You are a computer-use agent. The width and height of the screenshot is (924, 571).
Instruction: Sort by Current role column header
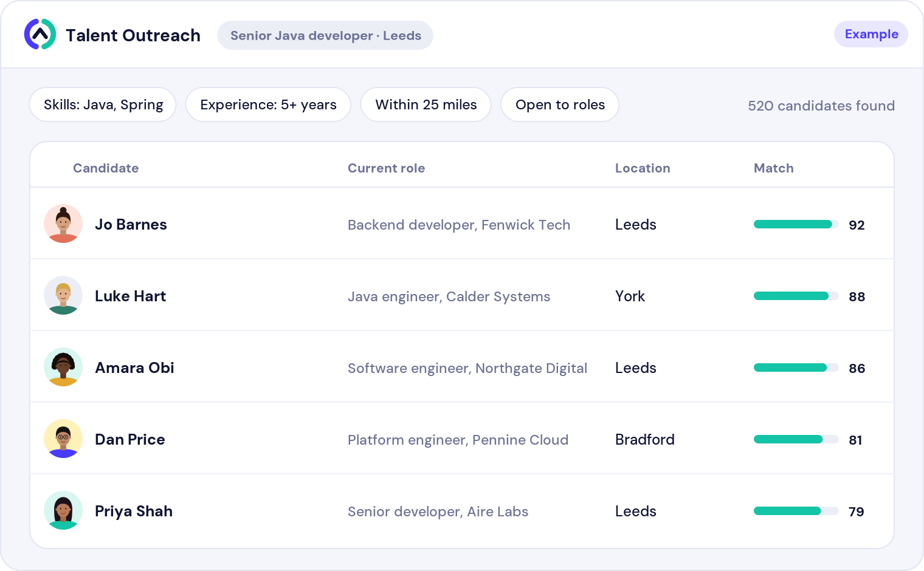pyautogui.click(x=386, y=168)
